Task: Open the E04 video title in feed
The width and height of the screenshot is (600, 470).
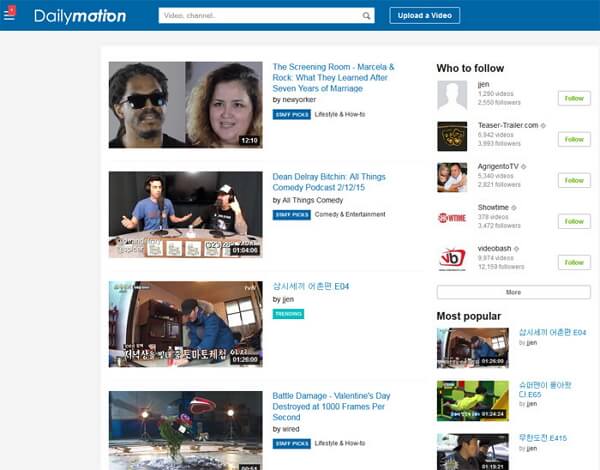Action: click(x=310, y=287)
